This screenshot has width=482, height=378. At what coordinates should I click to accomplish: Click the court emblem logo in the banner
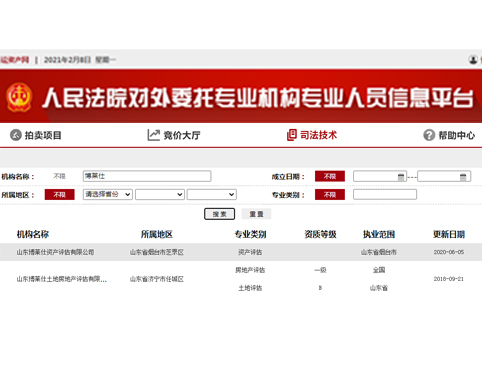pos(19,97)
